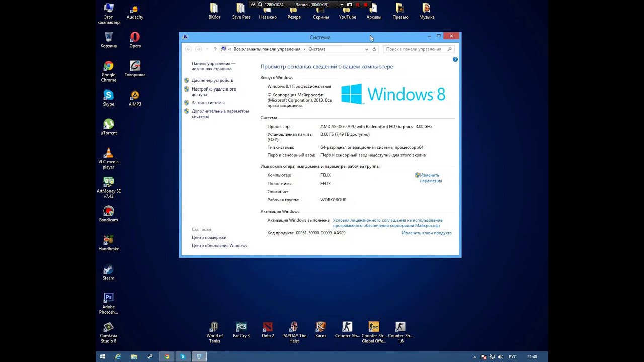Expand the address bar history dropdown
Viewport: 644px width, 362px height.
tap(366, 49)
